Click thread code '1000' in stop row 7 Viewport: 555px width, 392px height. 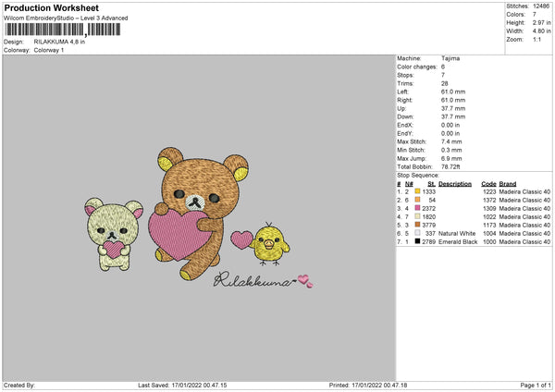489,241
